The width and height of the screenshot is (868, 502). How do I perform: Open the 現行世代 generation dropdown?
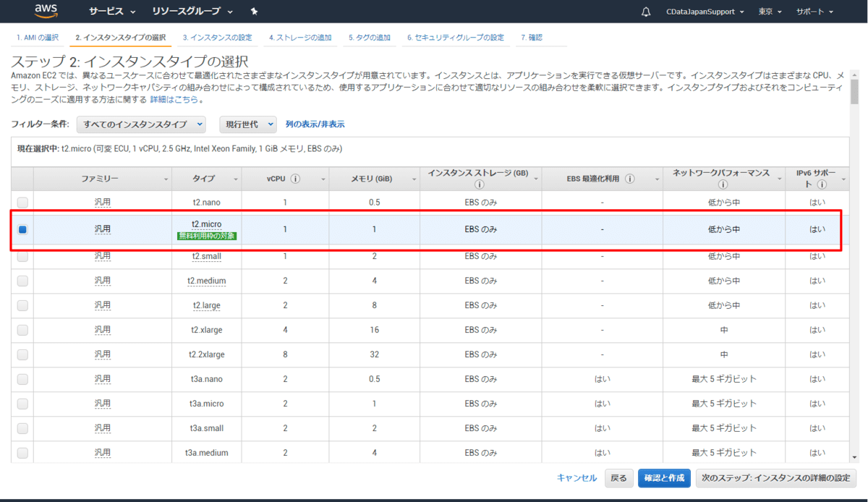(x=248, y=124)
